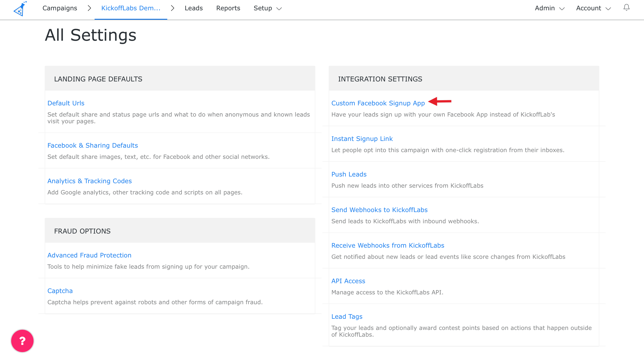Expand the Account dropdown menu

point(593,8)
